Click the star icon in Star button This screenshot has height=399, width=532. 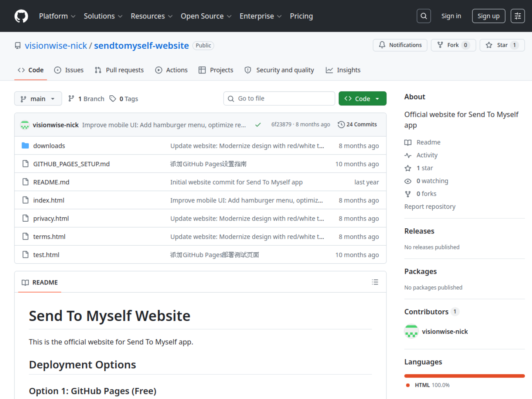pos(489,45)
